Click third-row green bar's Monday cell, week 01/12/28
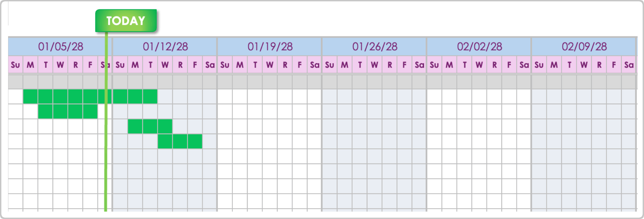Viewport: 644px width, 219px height. 135,126
